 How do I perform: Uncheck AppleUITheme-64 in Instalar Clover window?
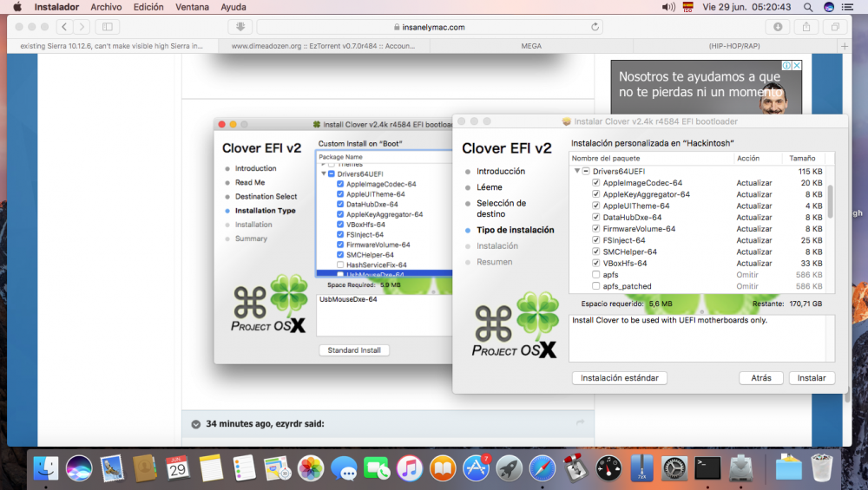[595, 206]
